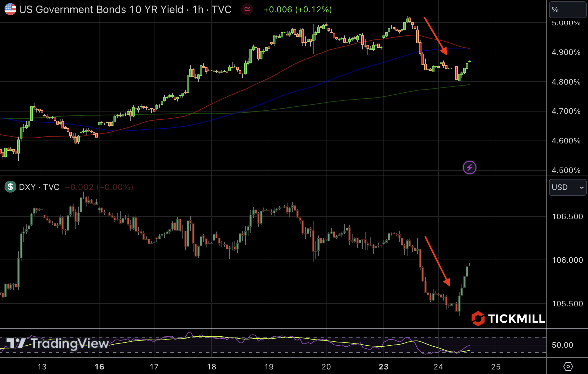This screenshot has width=588, height=374.
Task: Click the 4.900% price axis label
Action: pos(566,52)
